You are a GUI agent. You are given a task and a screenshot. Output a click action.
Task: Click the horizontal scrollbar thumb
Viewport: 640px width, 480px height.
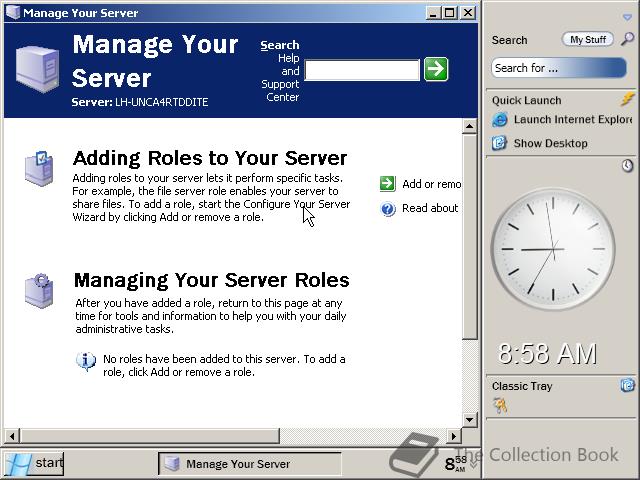point(149,436)
